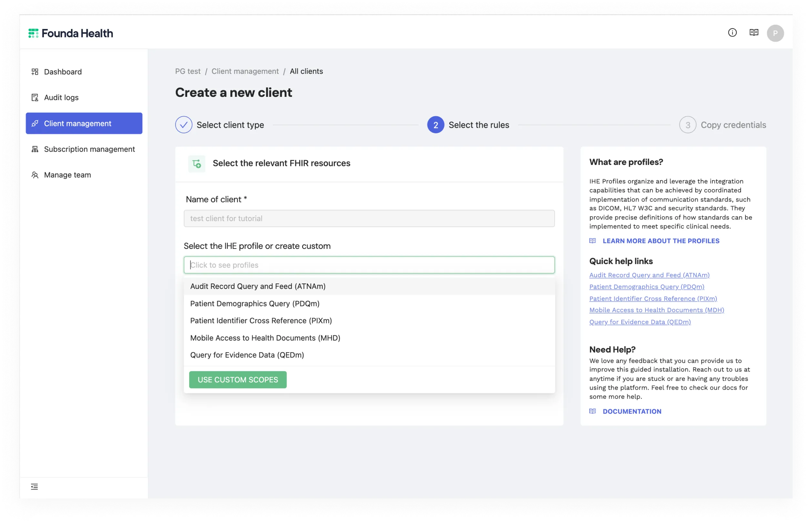Click All clients breadcrumb
812x523 pixels.
pyautogui.click(x=306, y=71)
